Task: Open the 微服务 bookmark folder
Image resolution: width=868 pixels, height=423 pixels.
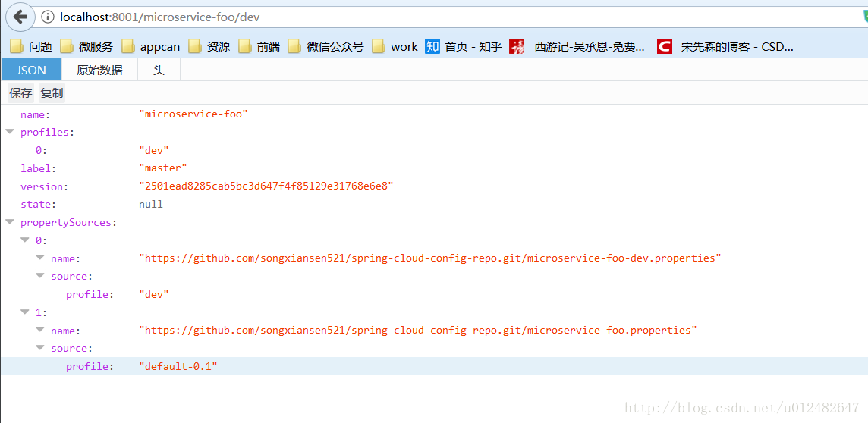Action: coord(86,46)
